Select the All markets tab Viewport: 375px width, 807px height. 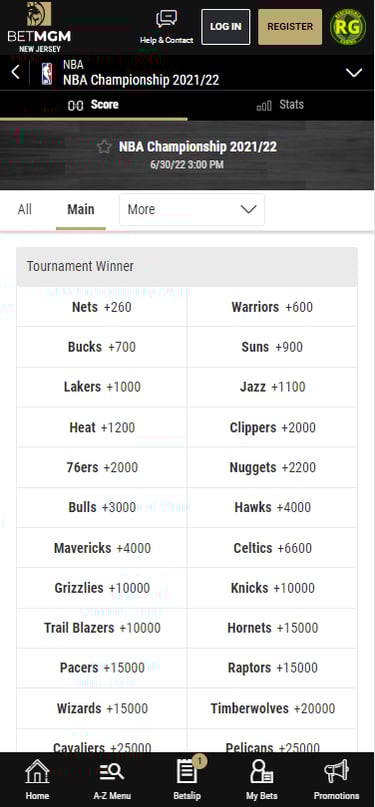coord(25,209)
